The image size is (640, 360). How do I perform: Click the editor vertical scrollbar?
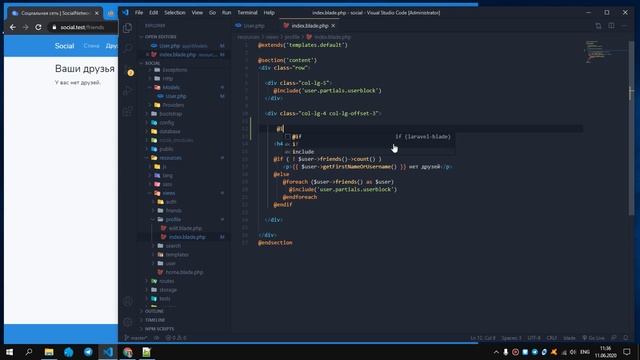pos(631,128)
